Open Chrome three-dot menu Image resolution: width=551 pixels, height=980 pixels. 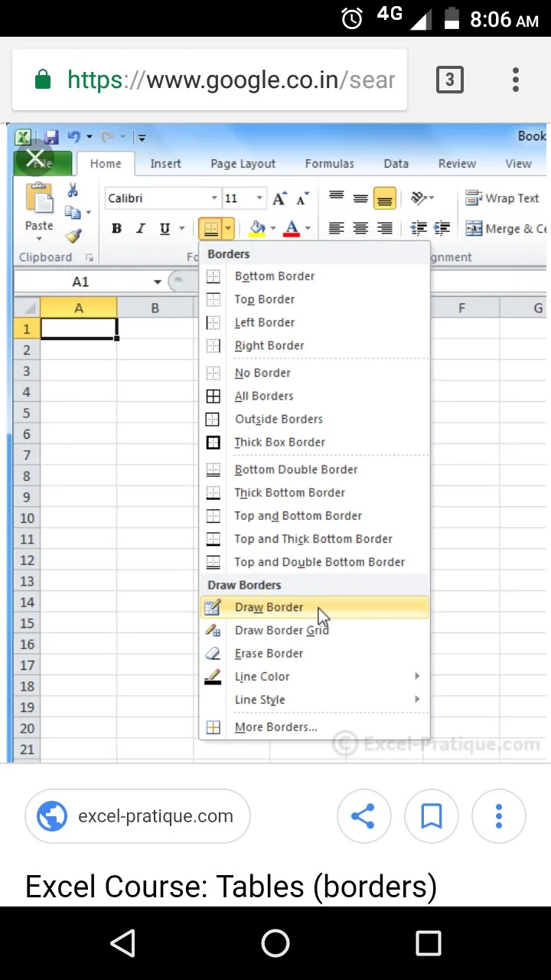[516, 80]
